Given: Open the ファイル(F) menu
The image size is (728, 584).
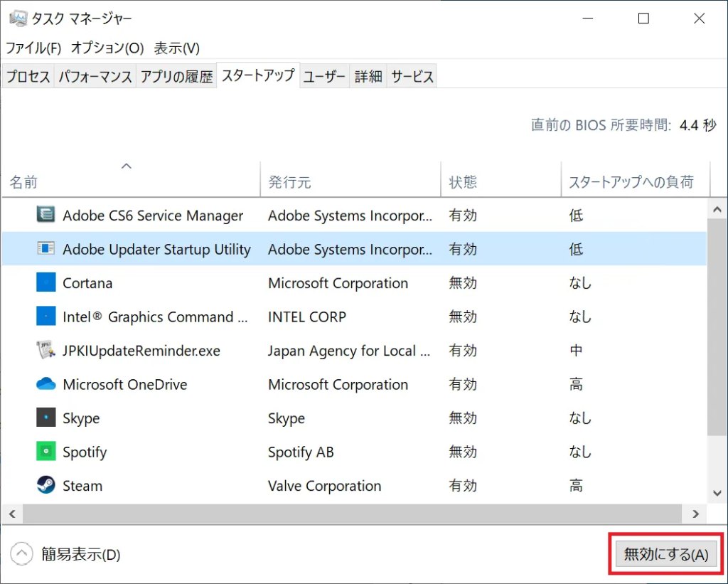Looking at the screenshot, I should (x=33, y=48).
